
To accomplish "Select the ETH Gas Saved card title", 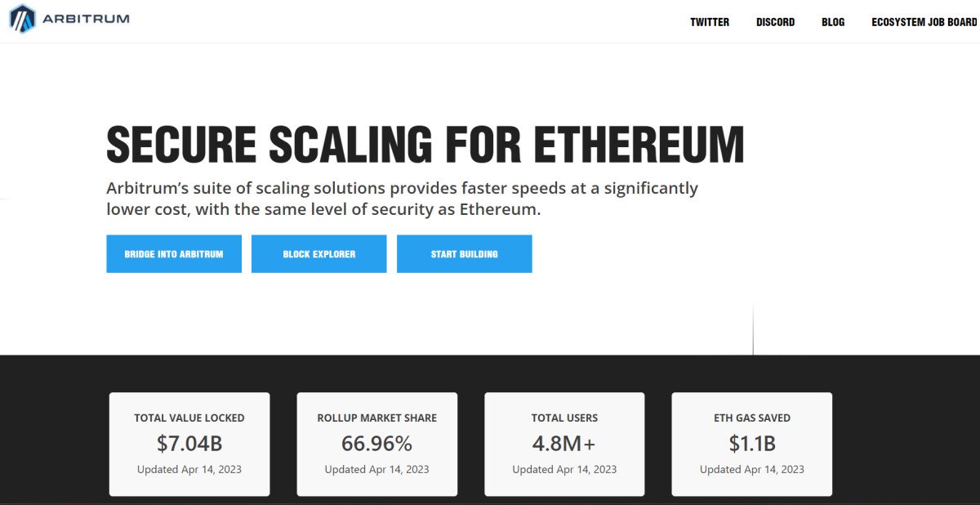I will [752, 418].
